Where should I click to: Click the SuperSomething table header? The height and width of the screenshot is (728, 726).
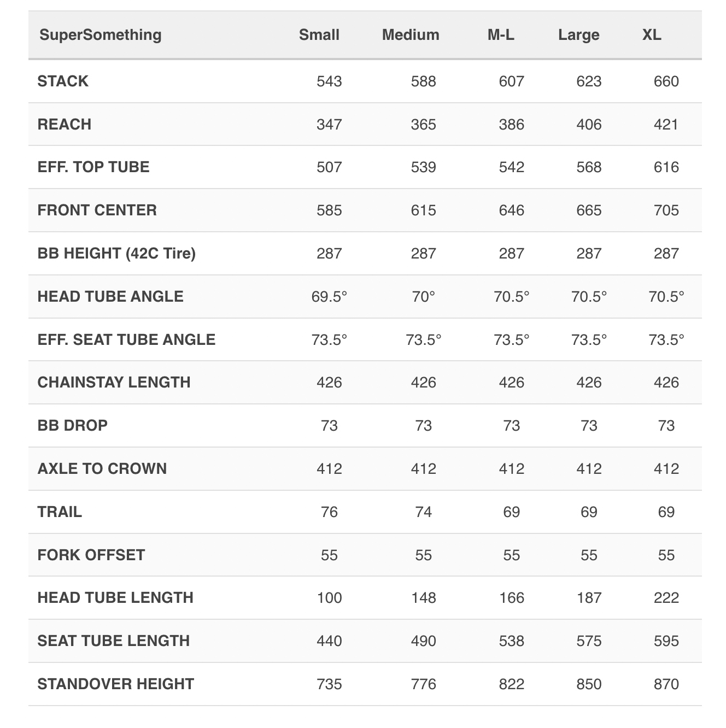coord(101,35)
